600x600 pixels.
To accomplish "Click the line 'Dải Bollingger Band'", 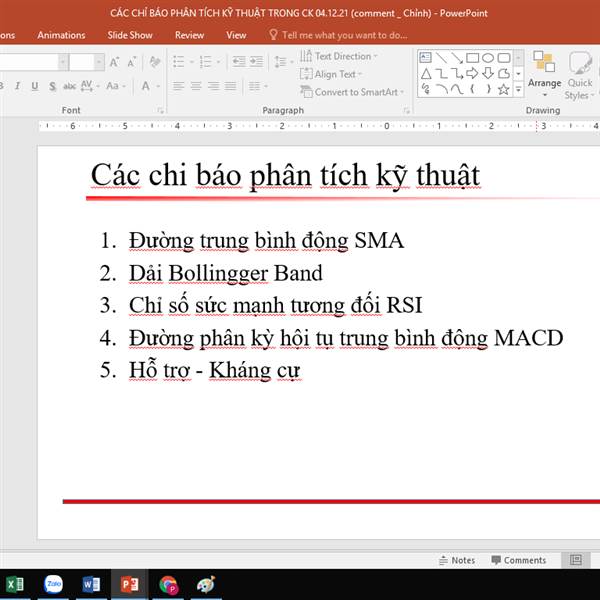I will [226, 273].
